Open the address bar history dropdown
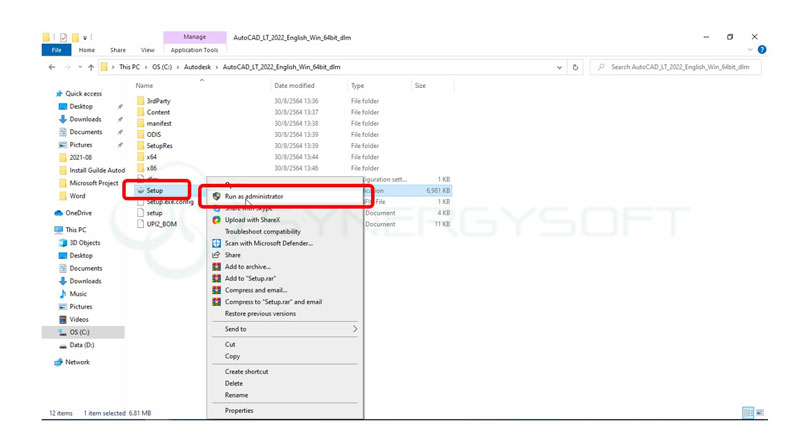Screen dimensions: 800x440 (x=565, y=67)
